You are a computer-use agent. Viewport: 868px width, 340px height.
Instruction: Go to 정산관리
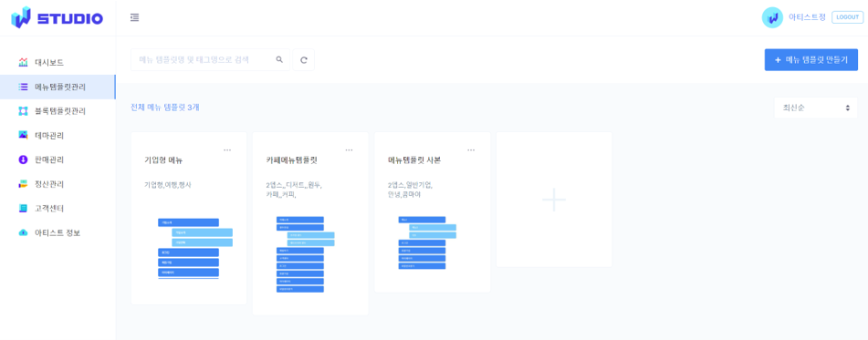[x=49, y=184]
